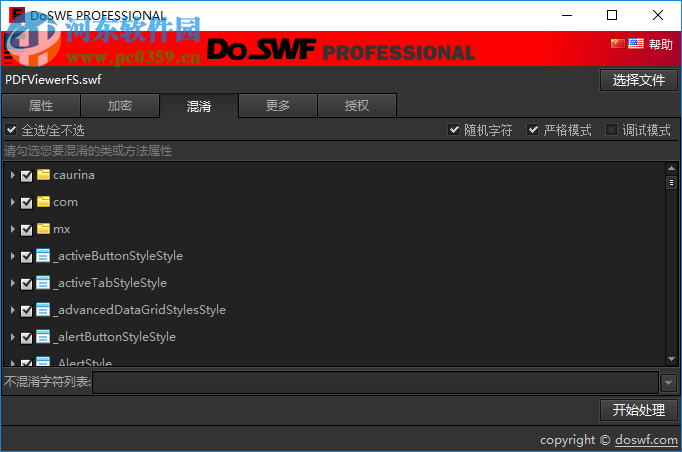Viewport: 682px width, 452px height.
Task: Uncheck the _activeTabStyleStyle checkbox
Action: point(27,284)
